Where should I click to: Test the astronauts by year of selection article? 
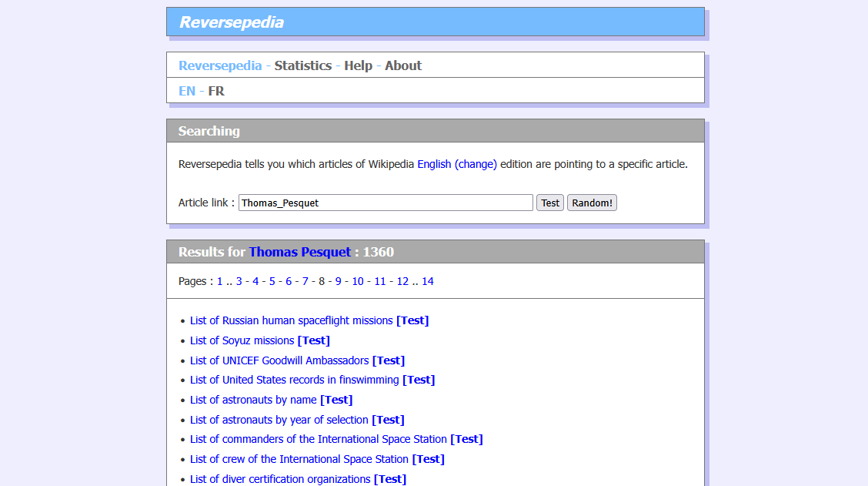coord(388,420)
